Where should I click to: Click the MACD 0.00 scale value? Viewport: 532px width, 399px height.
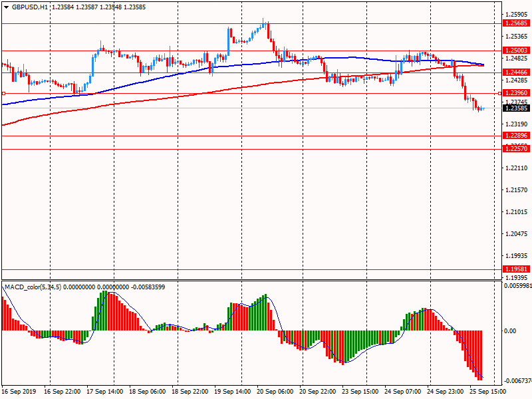[510, 331]
